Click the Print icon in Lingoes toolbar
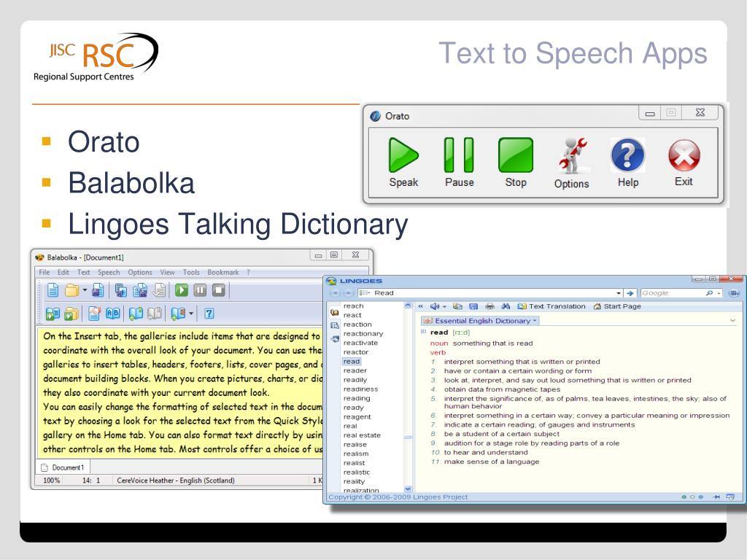Viewport: 747px width, 560px height. coord(489,306)
